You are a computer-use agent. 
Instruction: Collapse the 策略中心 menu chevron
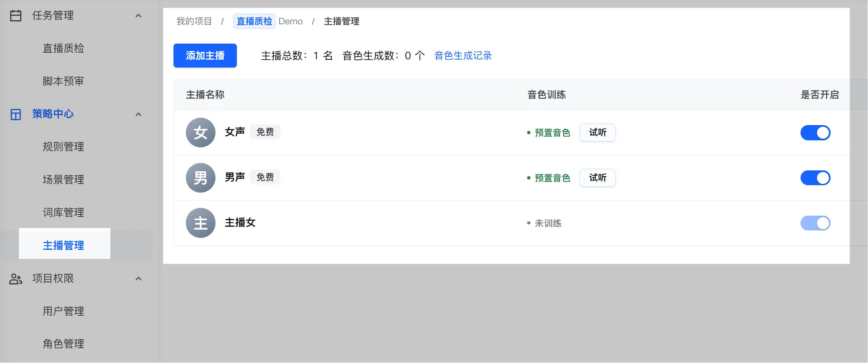pos(139,114)
